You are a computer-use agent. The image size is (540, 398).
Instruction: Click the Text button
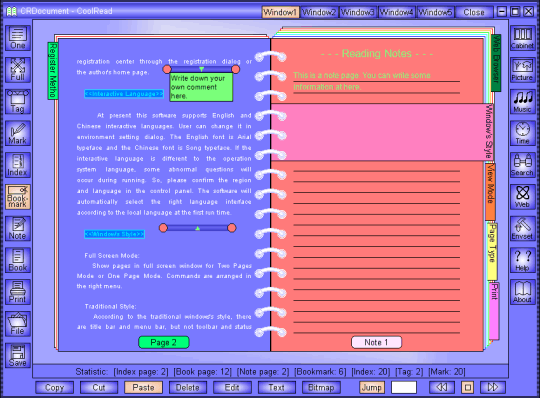click(x=277, y=387)
